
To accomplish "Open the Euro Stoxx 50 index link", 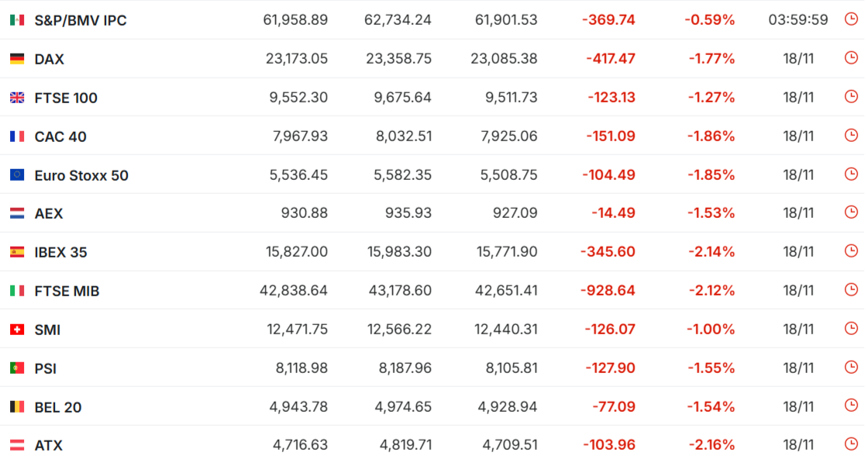I will [x=81, y=175].
